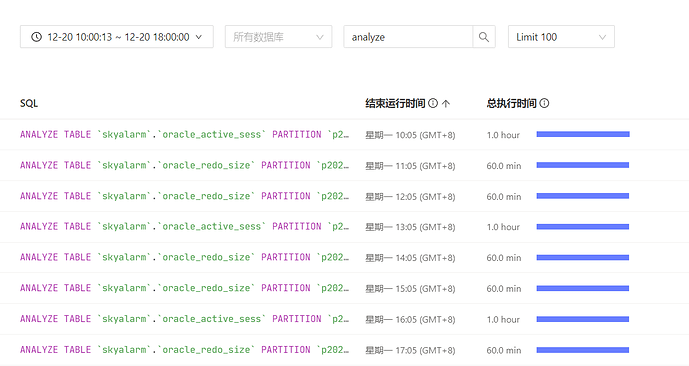
Task: Click 1.0 hour duration in 13:05 row
Action: (x=503, y=227)
